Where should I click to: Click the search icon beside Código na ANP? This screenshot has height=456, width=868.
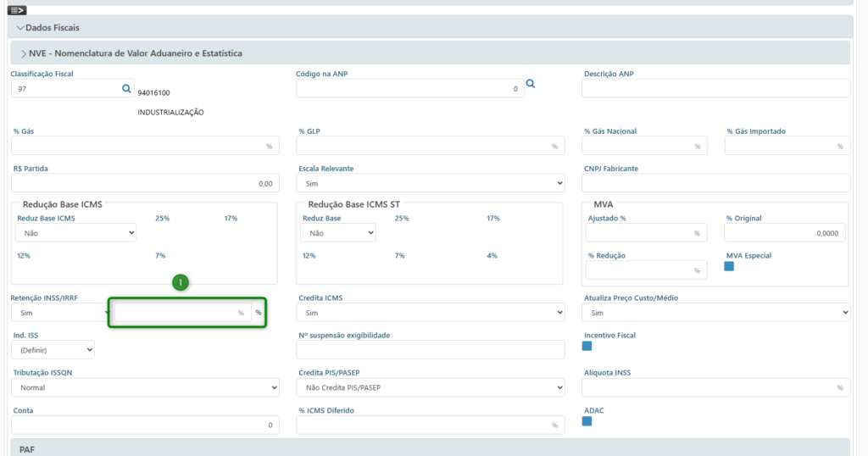pos(531,84)
